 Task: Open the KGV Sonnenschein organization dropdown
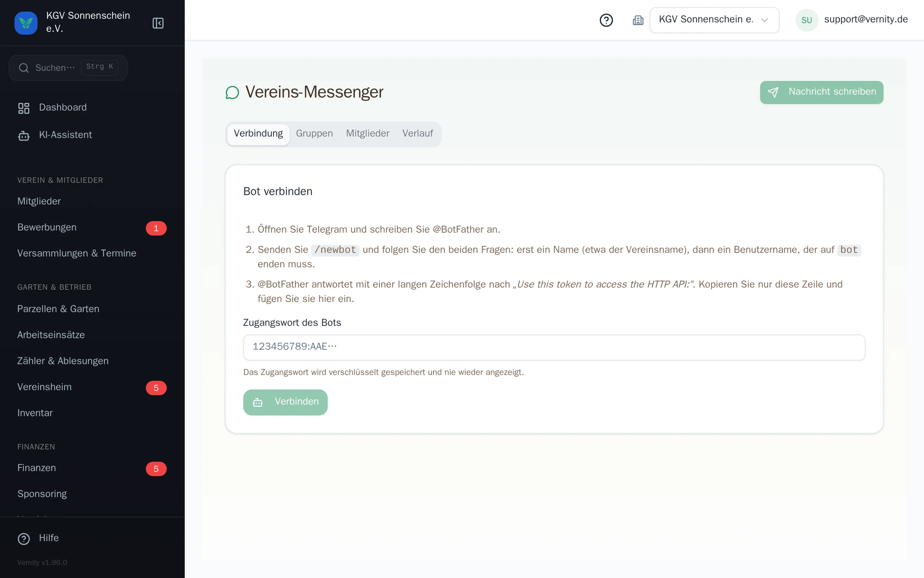click(714, 20)
